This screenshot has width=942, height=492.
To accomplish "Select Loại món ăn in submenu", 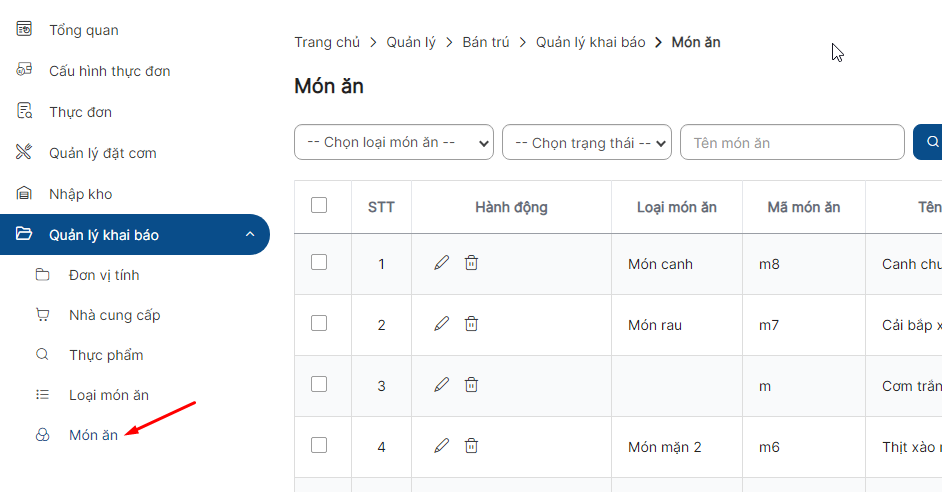I will (x=109, y=395).
